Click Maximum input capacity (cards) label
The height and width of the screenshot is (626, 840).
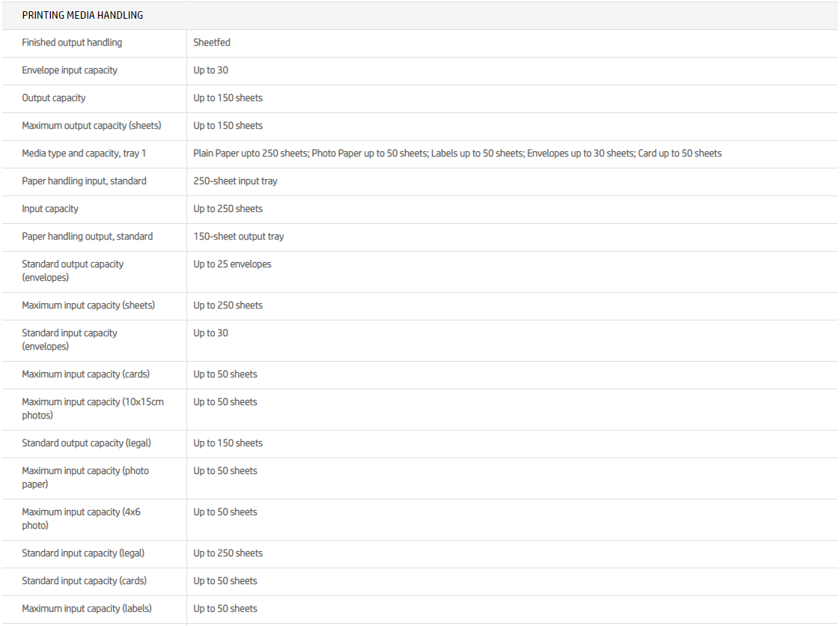85,374
